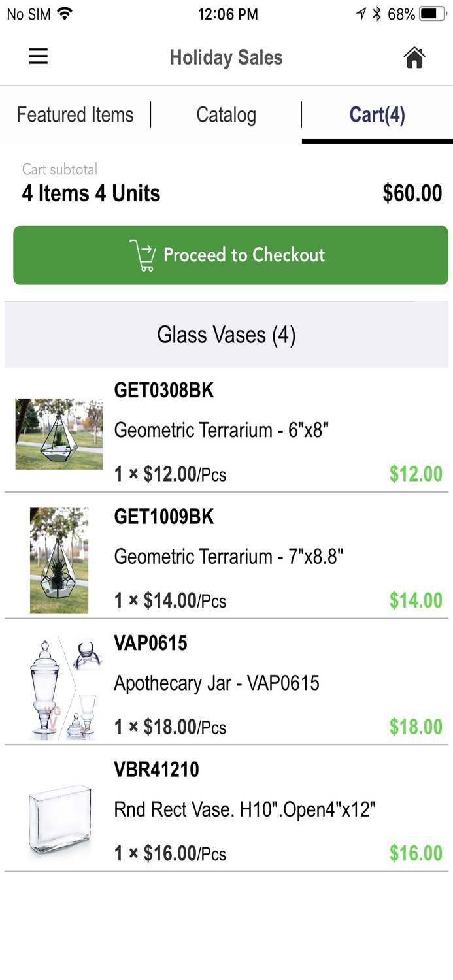Image resolution: width=453 pixels, height=980 pixels.
Task: Tap the Bluetooth status icon
Action: [x=377, y=14]
